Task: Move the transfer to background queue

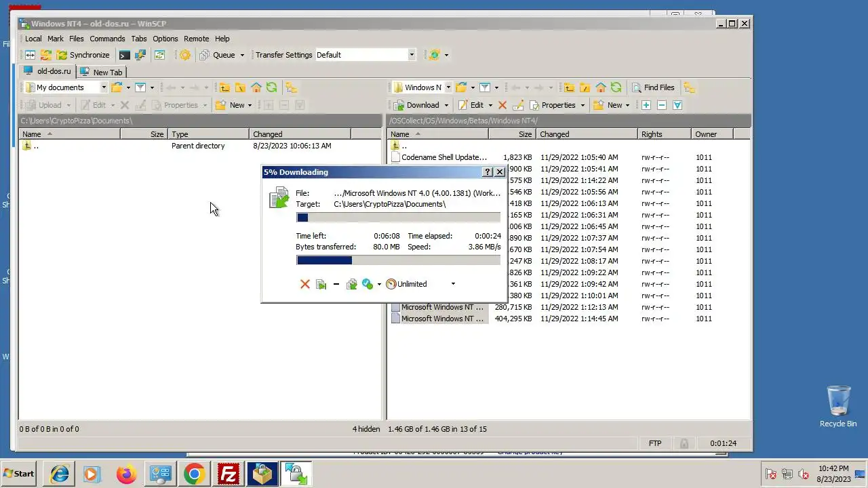Action: click(351, 284)
